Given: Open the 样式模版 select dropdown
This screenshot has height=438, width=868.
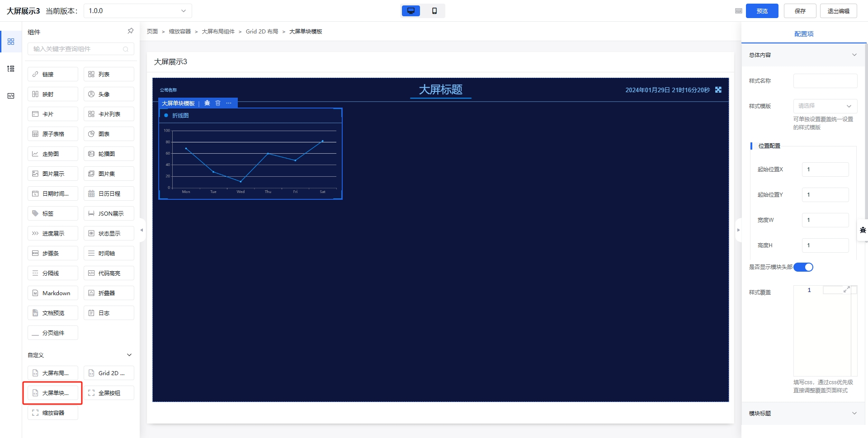Looking at the screenshot, I should (825, 106).
